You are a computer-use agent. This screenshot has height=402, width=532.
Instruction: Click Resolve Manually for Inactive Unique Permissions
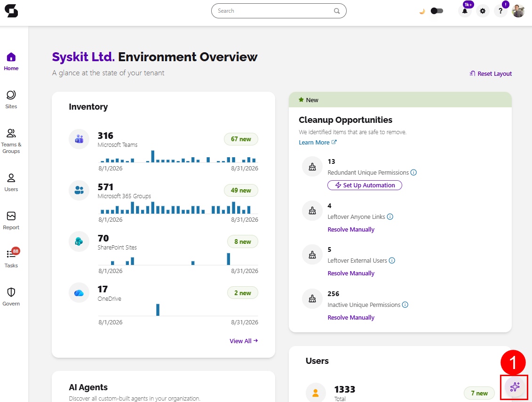(351, 317)
